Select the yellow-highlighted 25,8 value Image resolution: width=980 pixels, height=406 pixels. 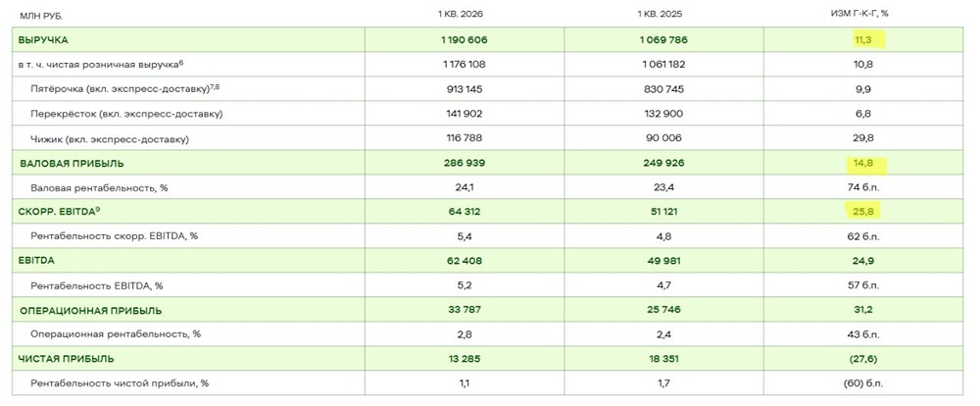864,212
